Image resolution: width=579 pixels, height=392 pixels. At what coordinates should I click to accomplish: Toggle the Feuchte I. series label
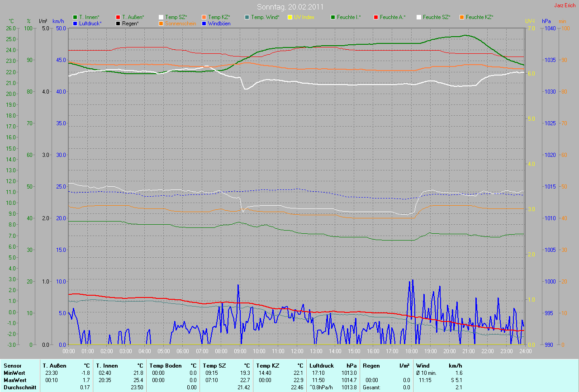click(349, 17)
